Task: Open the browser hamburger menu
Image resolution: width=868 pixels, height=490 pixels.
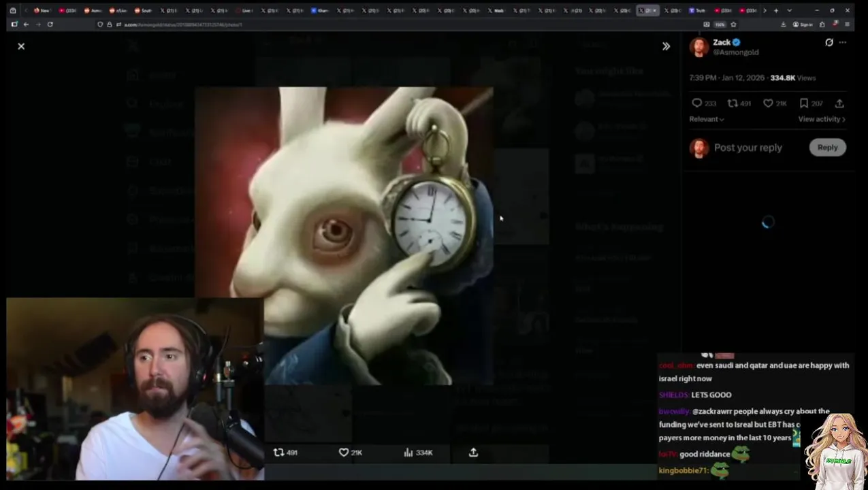Action: coord(847,24)
